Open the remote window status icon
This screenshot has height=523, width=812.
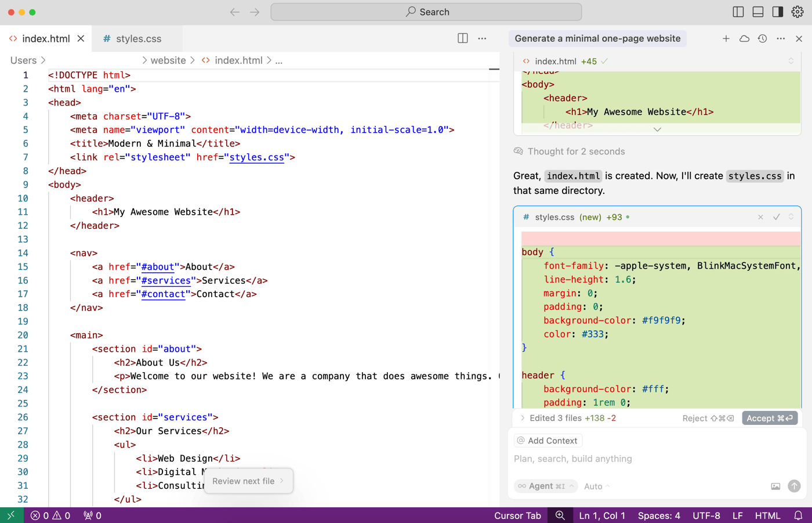(x=12, y=515)
